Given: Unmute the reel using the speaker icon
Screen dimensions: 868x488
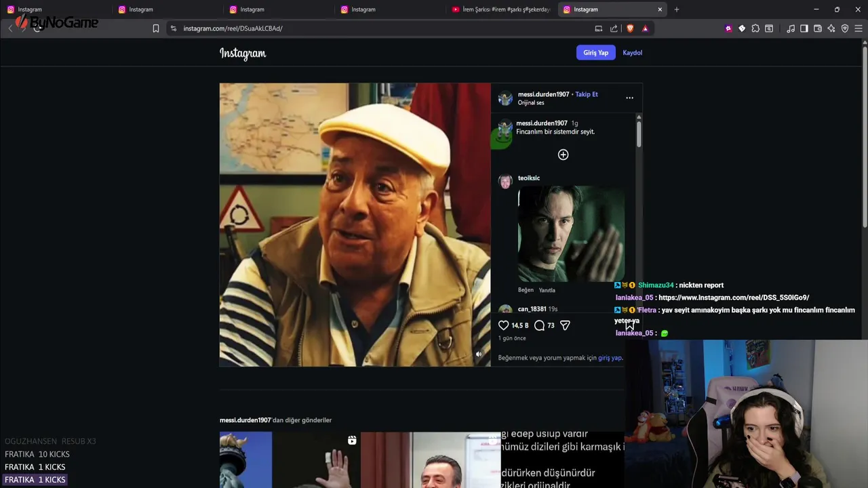Looking at the screenshot, I should click(479, 354).
